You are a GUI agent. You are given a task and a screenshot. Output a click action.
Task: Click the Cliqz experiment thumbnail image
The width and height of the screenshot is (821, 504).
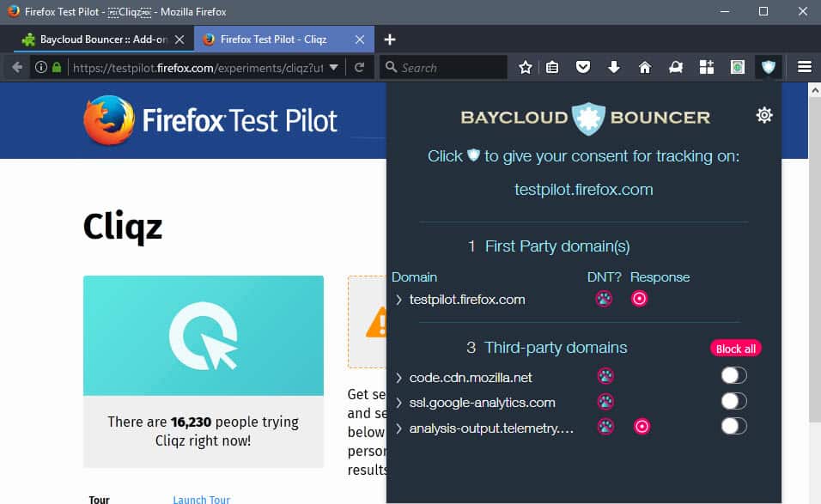click(x=204, y=336)
